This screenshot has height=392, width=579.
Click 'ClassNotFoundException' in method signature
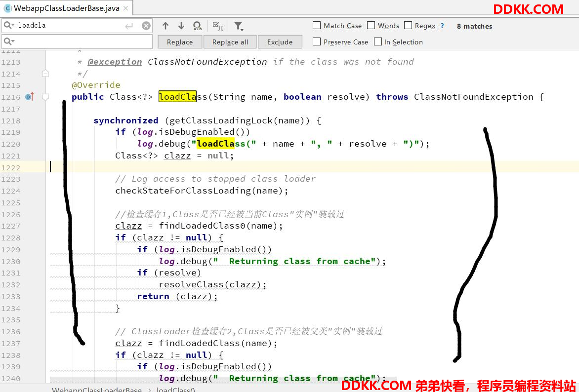tap(474, 97)
